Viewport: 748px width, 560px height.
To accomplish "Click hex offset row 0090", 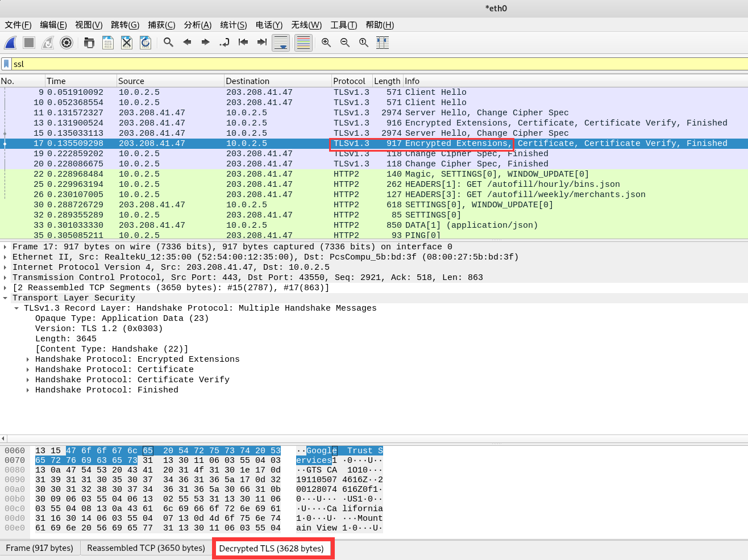I will pos(15,480).
